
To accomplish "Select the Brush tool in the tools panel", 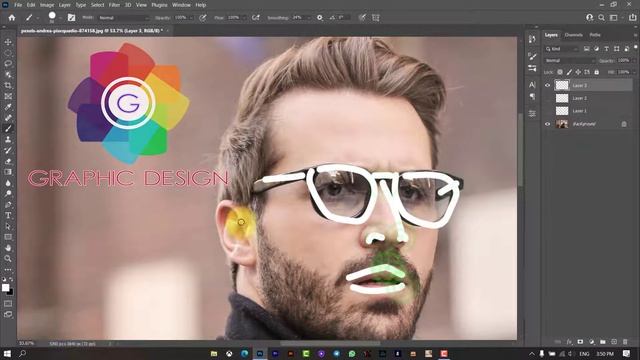I will (8, 129).
